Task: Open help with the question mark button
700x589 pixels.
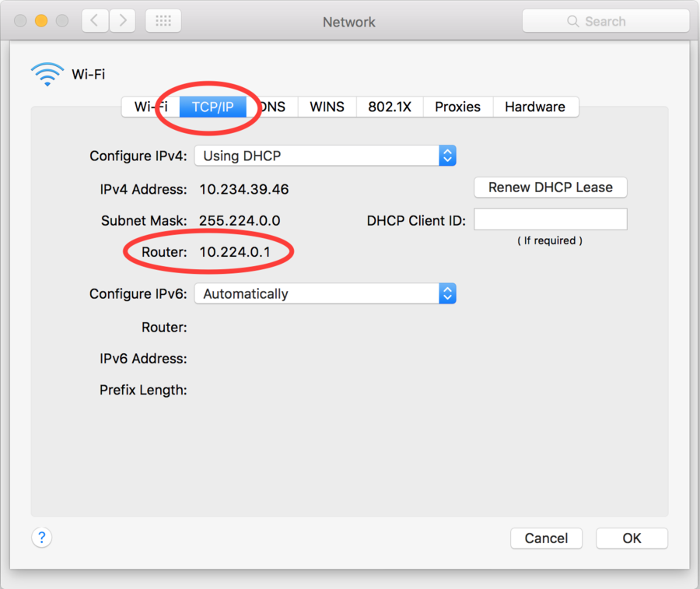Action: point(42,537)
